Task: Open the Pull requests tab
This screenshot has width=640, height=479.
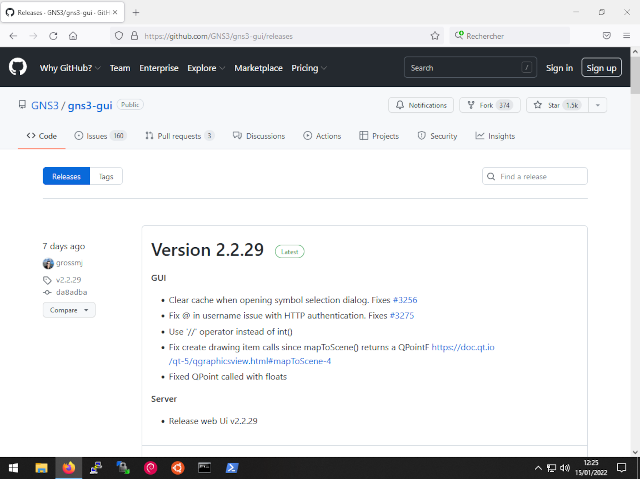Action: coord(180,136)
